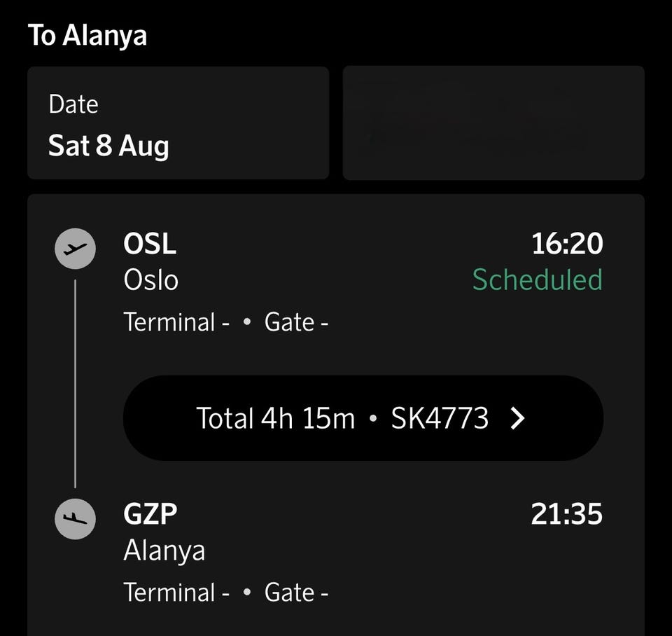Click the To Alanya heading
Screen dimensions: 672x636
click(x=87, y=35)
